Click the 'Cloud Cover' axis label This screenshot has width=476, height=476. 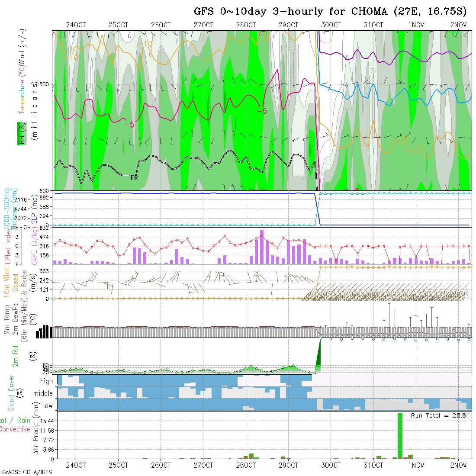point(11,393)
